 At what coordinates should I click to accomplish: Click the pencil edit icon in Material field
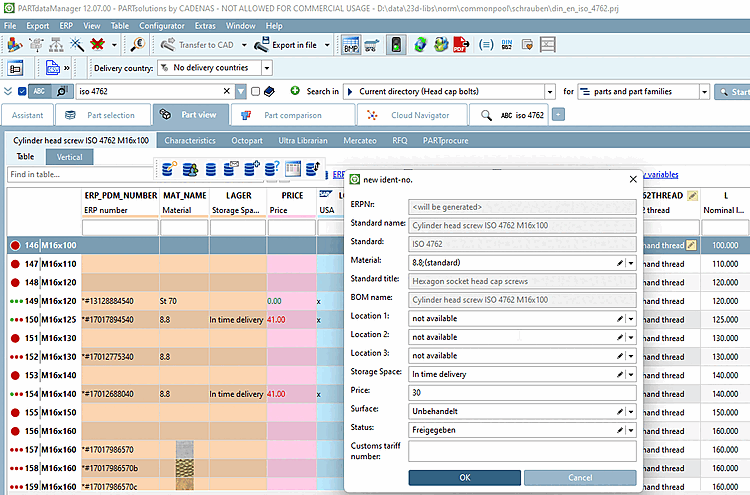[621, 262]
